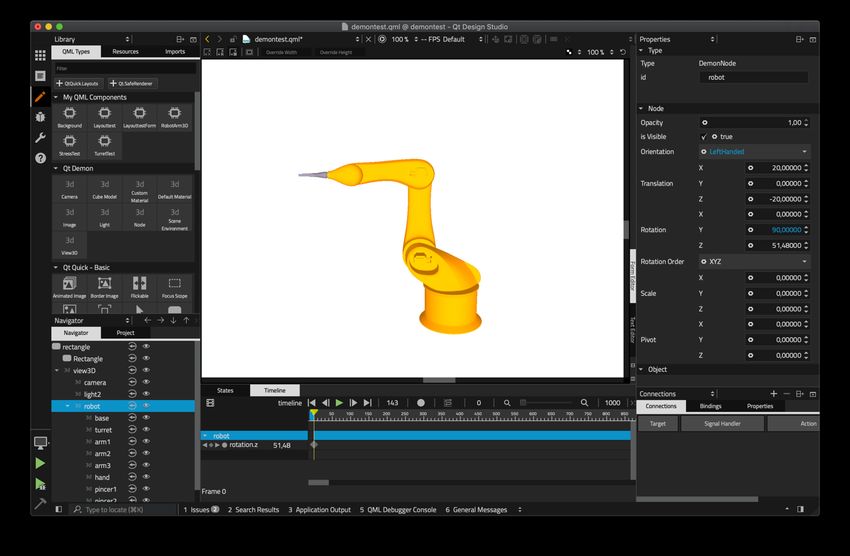Add a new connection with plus
850x556 pixels.
pyautogui.click(x=774, y=393)
